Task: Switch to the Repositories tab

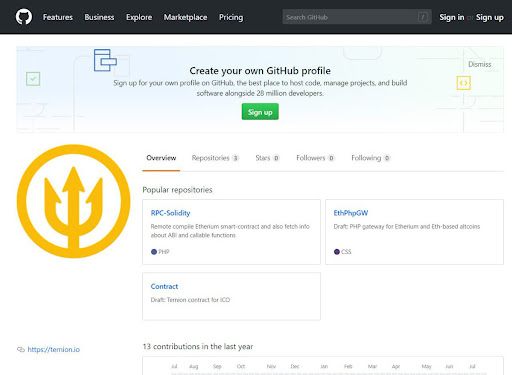Action: click(215, 158)
